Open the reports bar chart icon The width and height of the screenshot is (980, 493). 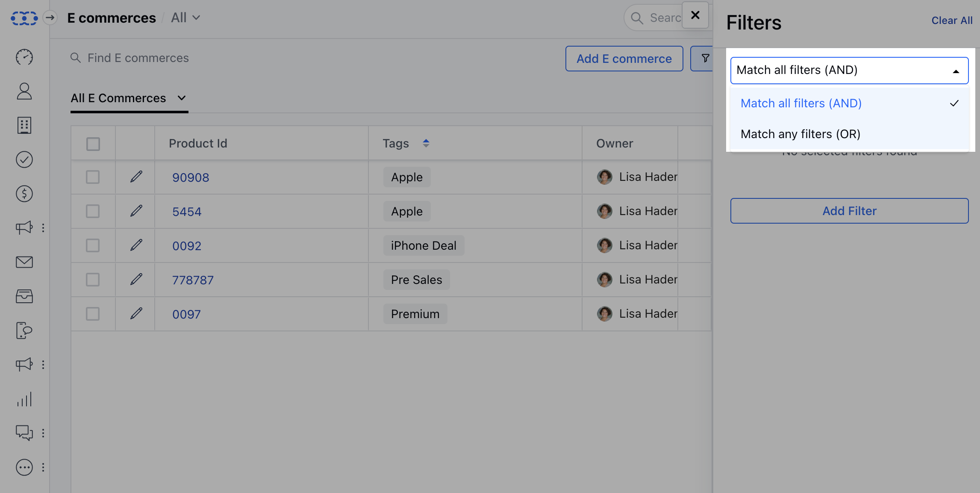point(24,399)
